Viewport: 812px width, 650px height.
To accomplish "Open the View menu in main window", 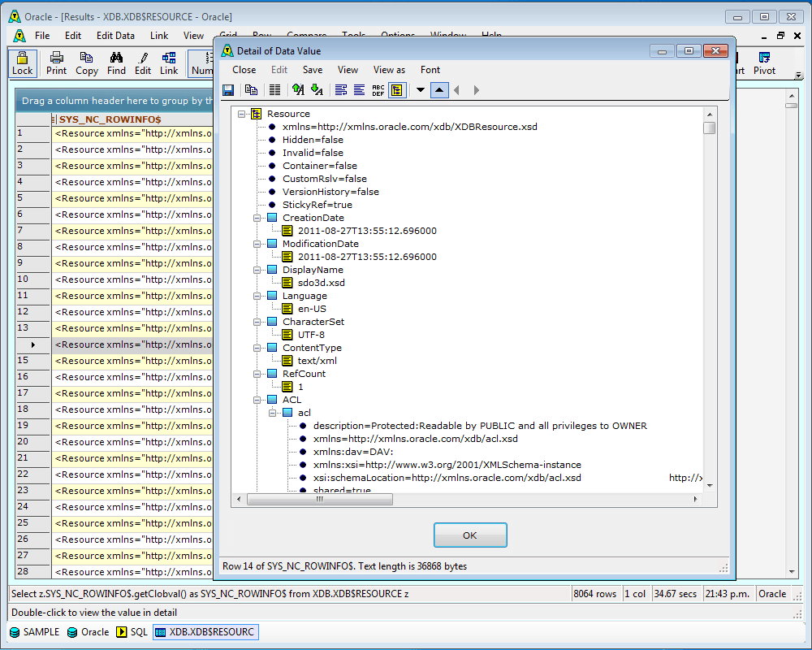I will coord(193,35).
